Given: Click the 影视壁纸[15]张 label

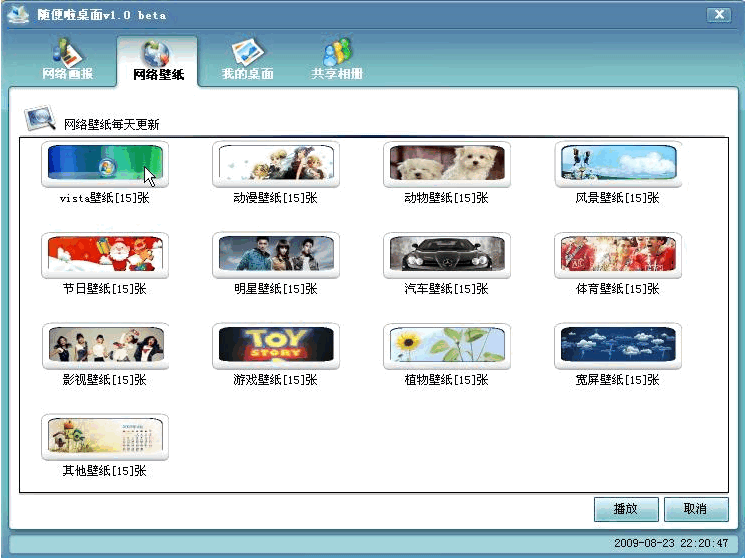Looking at the screenshot, I should click(x=105, y=379).
